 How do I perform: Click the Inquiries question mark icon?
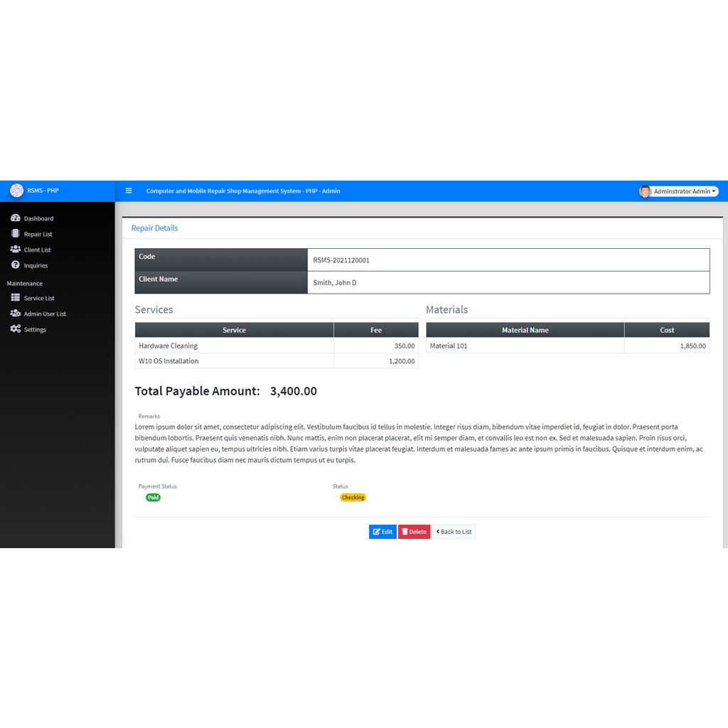16,265
